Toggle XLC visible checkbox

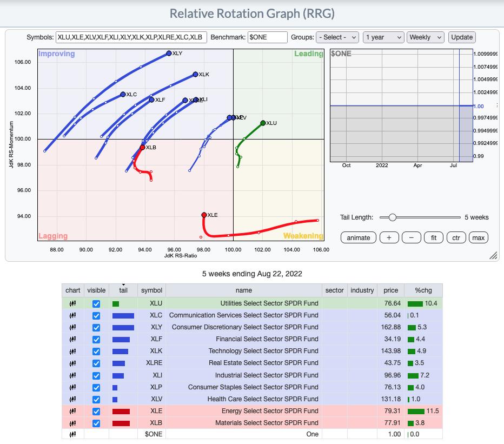tap(96, 315)
